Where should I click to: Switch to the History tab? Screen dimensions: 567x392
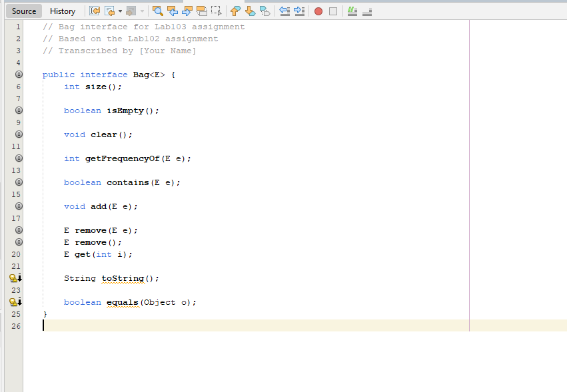pyautogui.click(x=63, y=11)
